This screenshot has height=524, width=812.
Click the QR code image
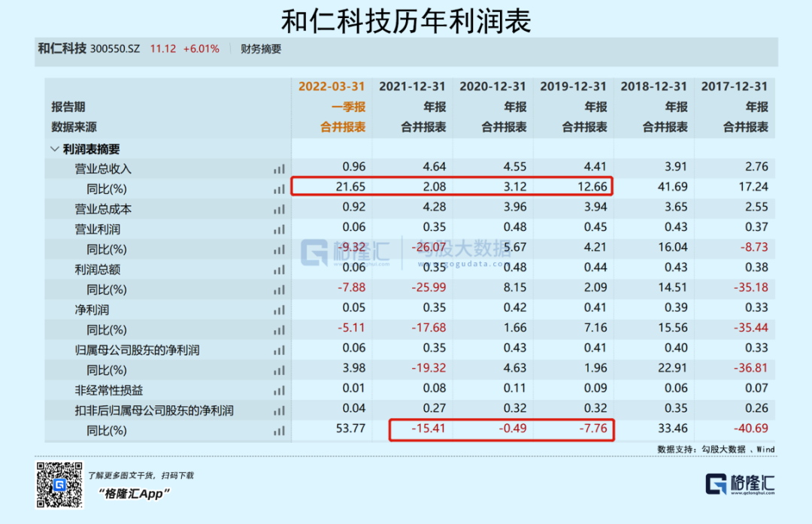coord(60,484)
